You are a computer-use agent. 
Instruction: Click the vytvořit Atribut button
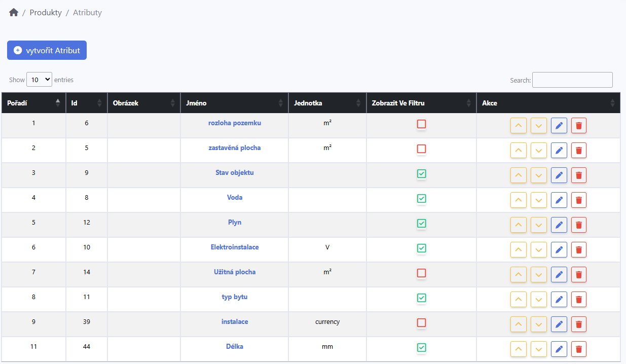click(47, 50)
